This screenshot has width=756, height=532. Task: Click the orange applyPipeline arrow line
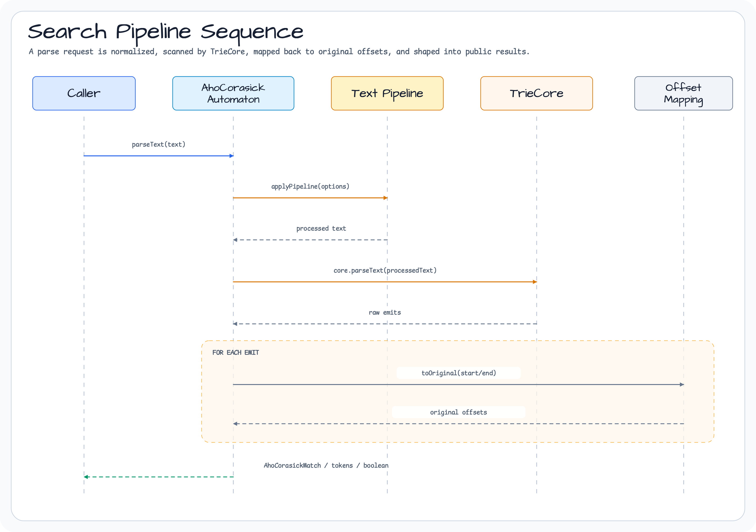point(310,198)
